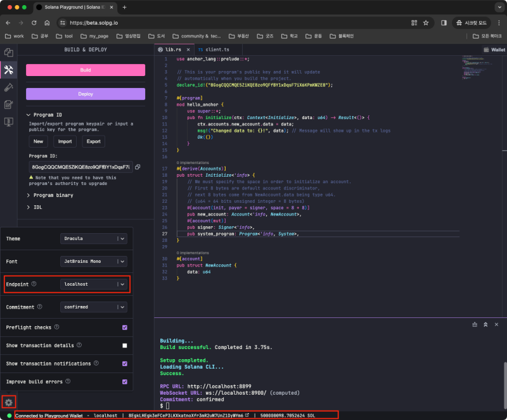Viewport: 507px width, 420px height.
Task: Open the Explorer sidebar icon
Action: coord(9,53)
